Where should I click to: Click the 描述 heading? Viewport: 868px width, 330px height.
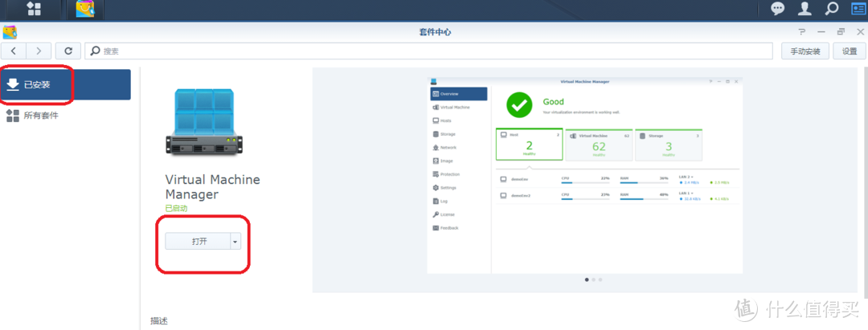click(x=159, y=320)
